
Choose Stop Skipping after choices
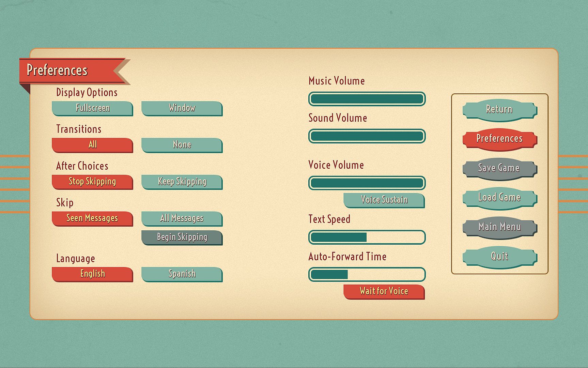tap(92, 182)
